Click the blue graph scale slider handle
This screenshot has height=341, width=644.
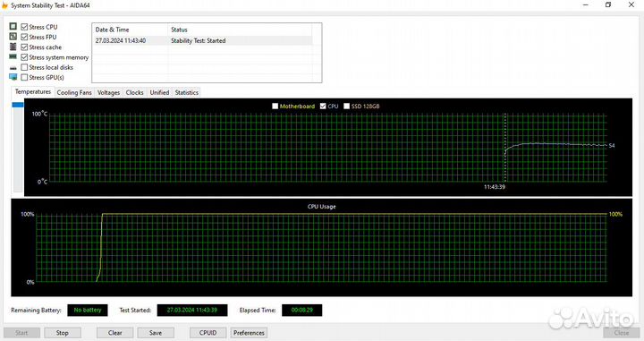(18, 106)
